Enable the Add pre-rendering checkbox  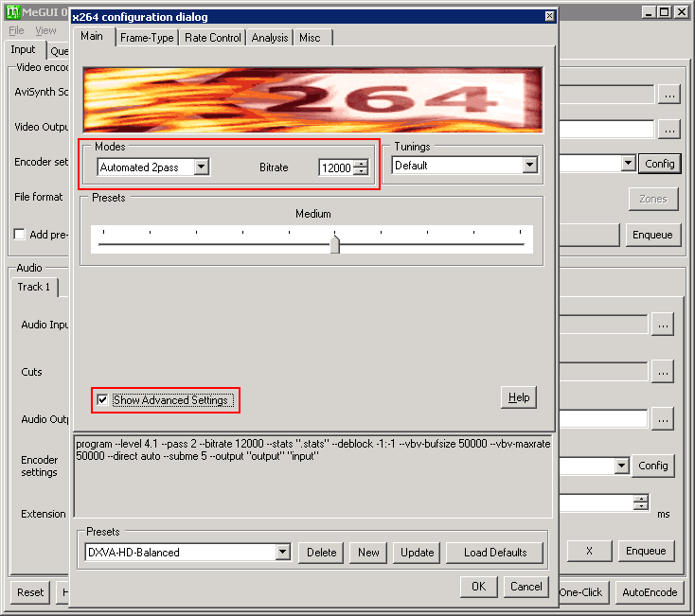tap(20, 235)
